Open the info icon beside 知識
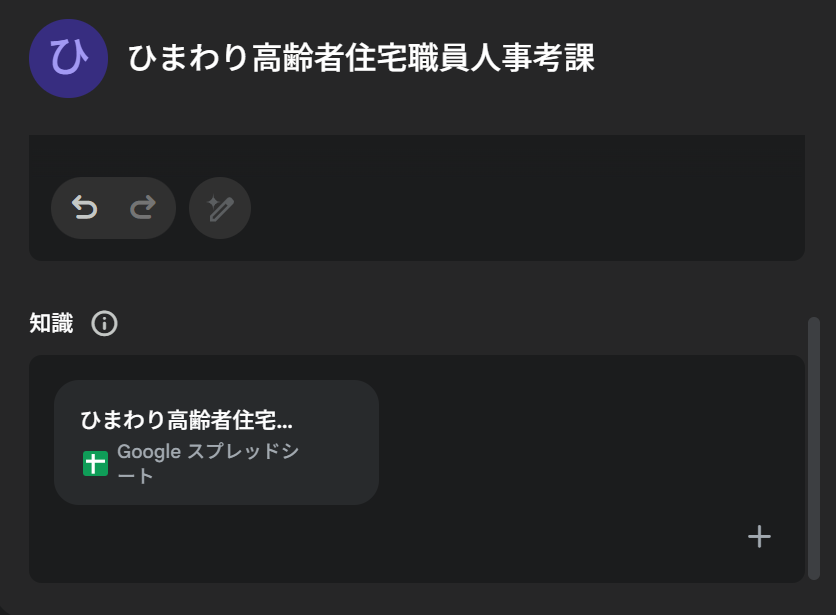This screenshot has height=615, width=836. point(104,324)
